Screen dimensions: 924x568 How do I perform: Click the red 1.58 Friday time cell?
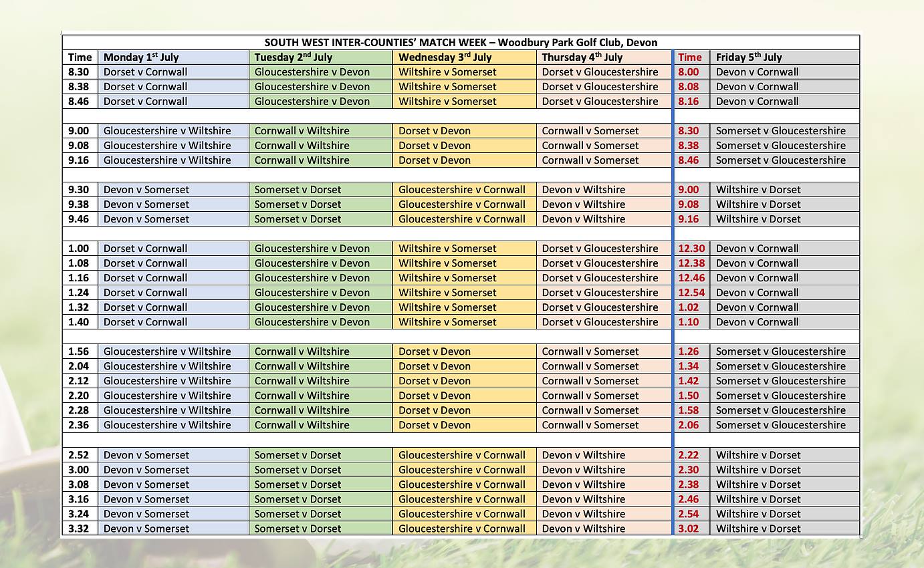point(692,410)
